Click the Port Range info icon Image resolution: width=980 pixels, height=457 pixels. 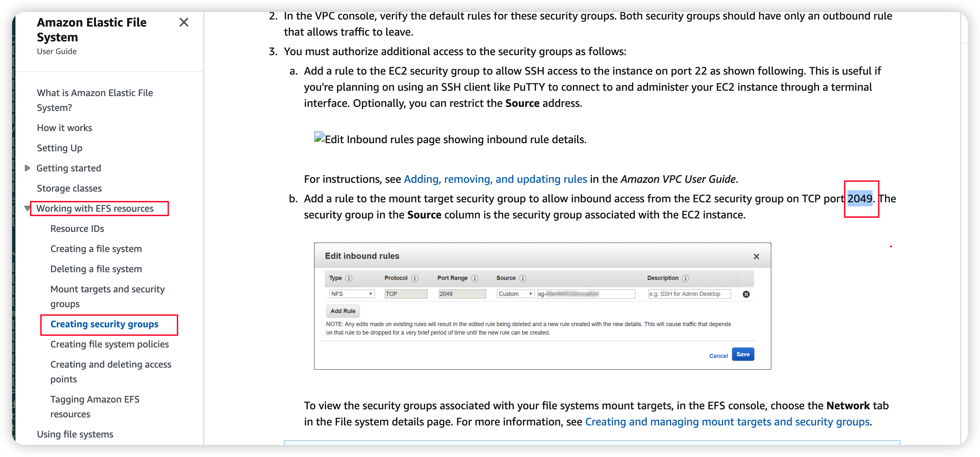point(477,278)
